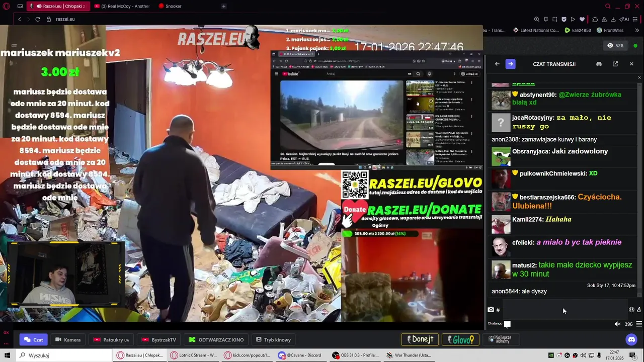Open the FrontWars bookmark
The image size is (644, 362).
tap(610, 30)
